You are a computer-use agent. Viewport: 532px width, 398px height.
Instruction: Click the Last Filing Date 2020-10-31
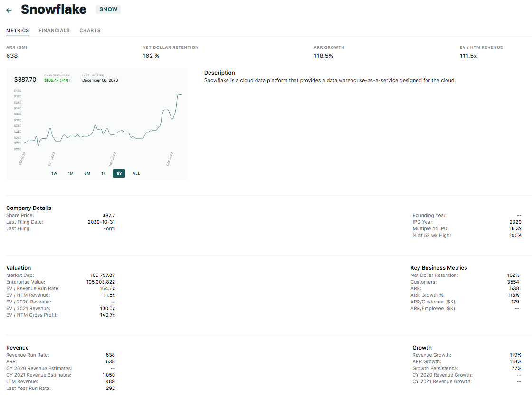tap(102, 222)
